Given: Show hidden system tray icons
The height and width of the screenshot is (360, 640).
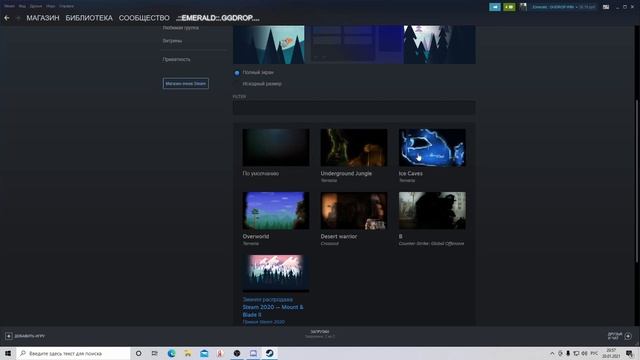Looking at the screenshot, I should [552, 353].
